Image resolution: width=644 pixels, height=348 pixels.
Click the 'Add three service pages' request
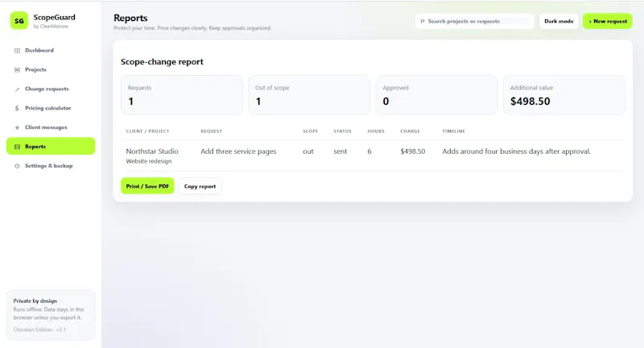(238, 151)
